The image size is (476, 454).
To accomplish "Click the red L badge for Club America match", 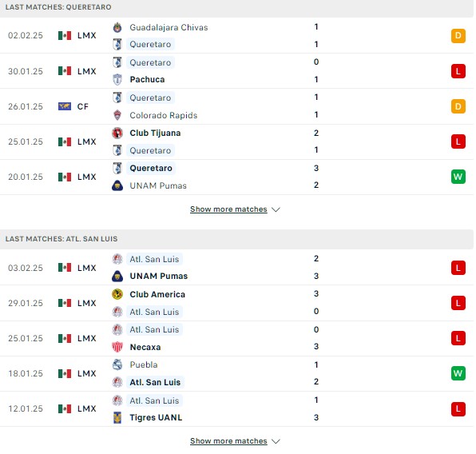I will [x=458, y=303].
